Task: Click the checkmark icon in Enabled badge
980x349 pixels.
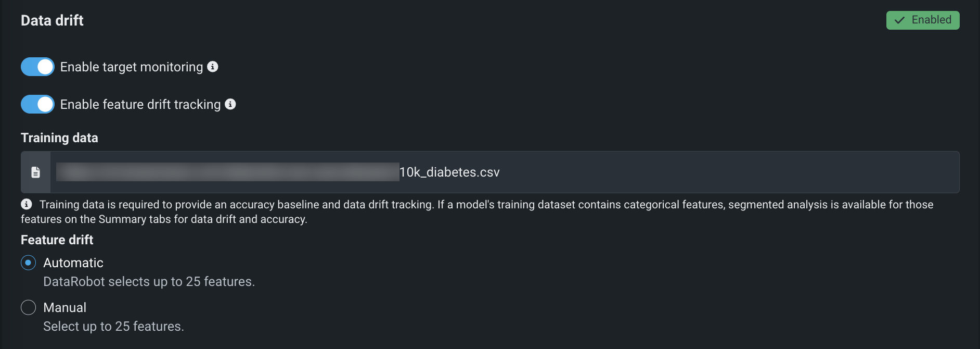Action: 899,20
